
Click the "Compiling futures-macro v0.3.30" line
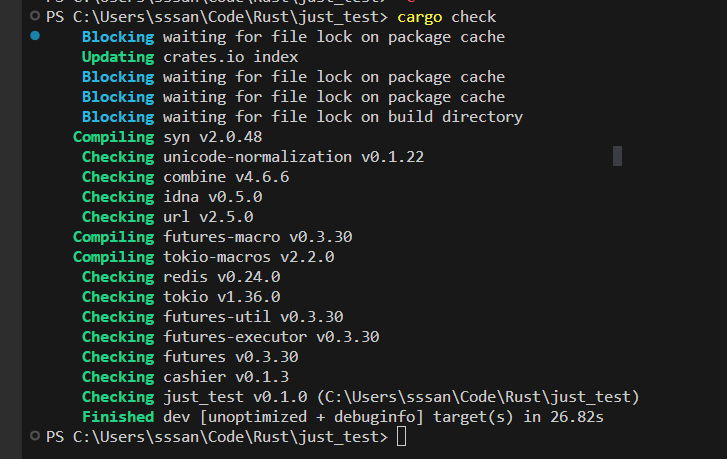[x=212, y=237]
